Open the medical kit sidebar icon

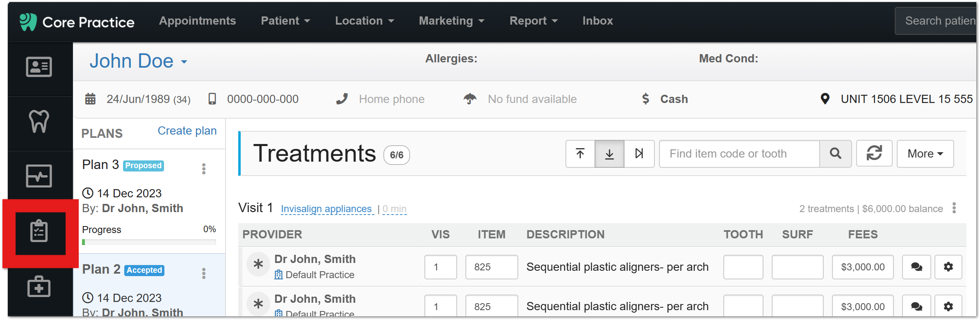pos(39,286)
